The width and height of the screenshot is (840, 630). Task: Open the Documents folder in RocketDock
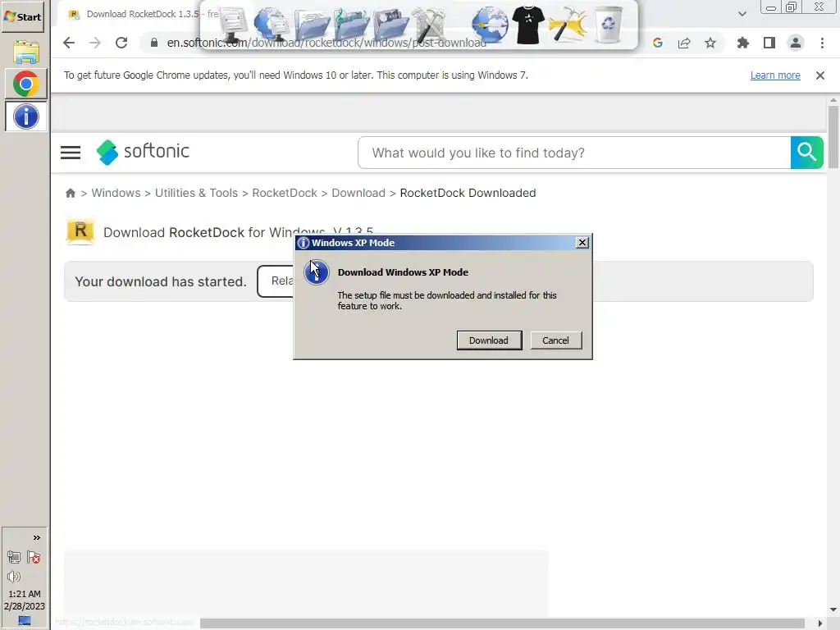tap(312, 25)
